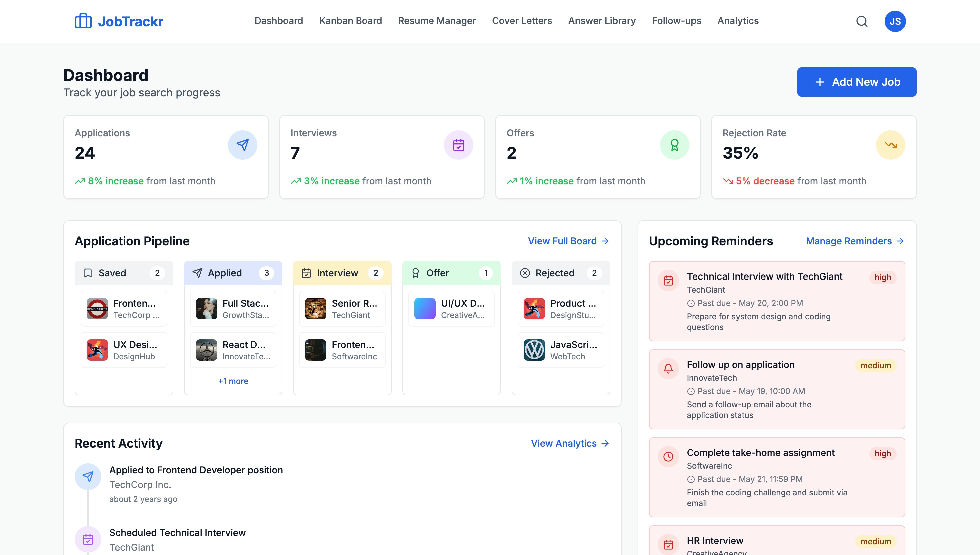
Task: Follow the View Full Board link
Action: pyautogui.click(x=568, y=241)
